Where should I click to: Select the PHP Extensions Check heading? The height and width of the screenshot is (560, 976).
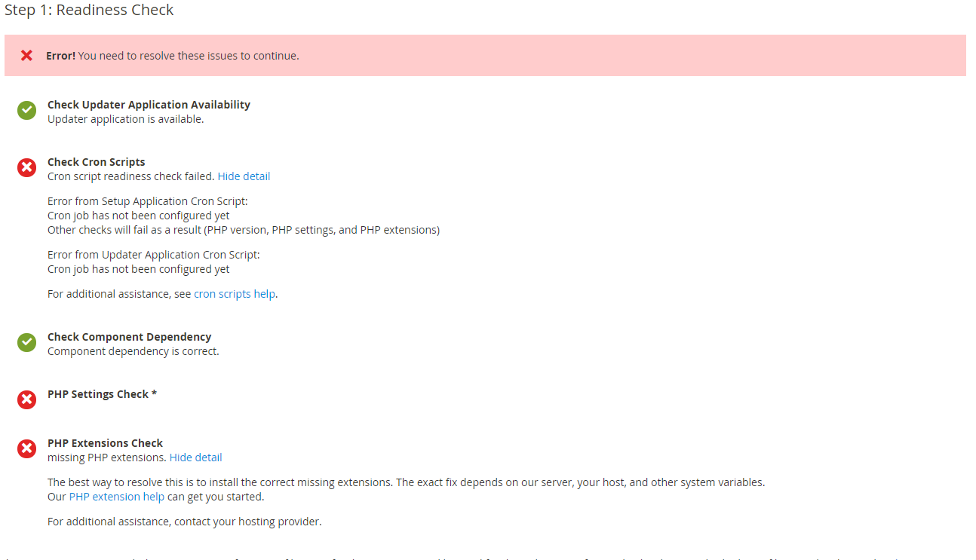click(105, 442)
